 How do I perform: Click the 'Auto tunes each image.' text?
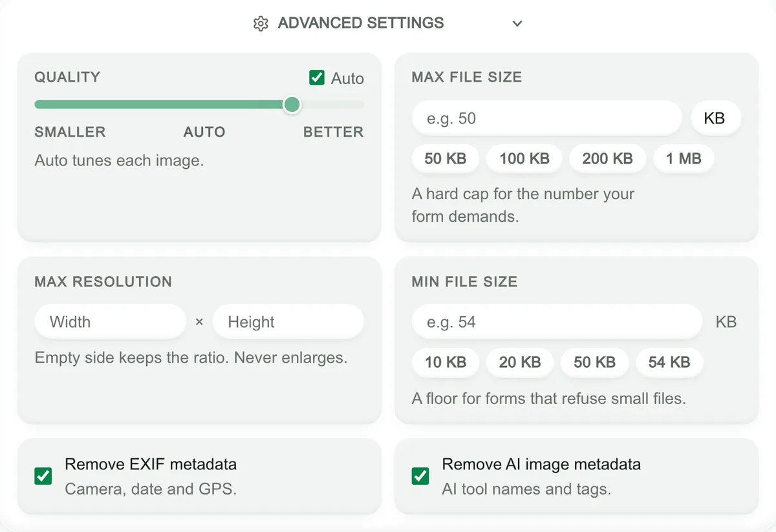119,160
